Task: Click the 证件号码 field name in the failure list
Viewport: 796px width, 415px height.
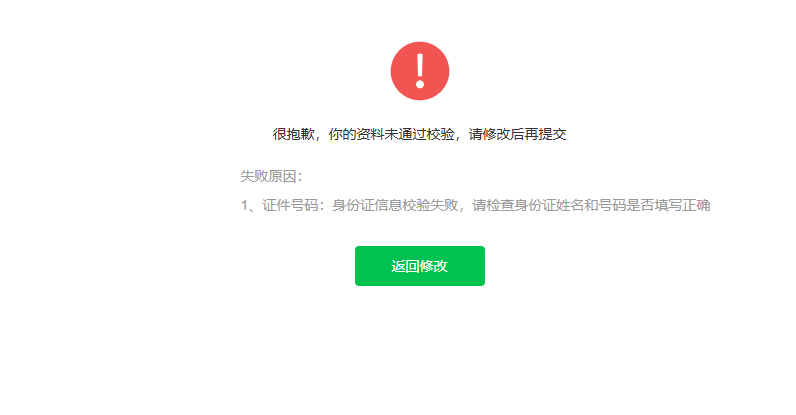Action: (290, 206)
